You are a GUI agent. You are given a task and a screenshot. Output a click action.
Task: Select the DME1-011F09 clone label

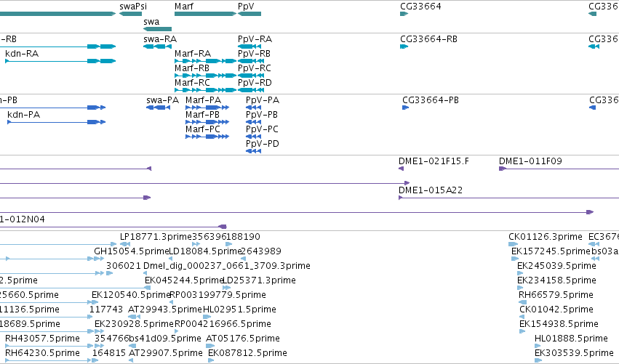tap(530, 161)
